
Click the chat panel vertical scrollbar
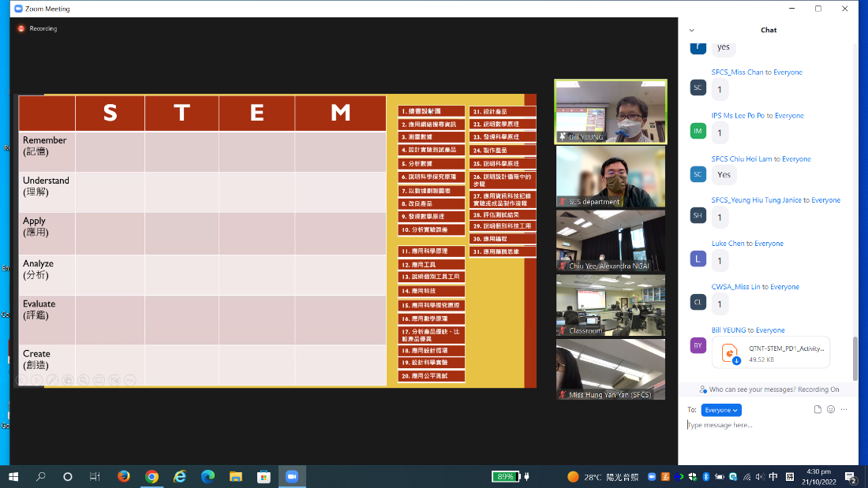(x=855, y=359)
